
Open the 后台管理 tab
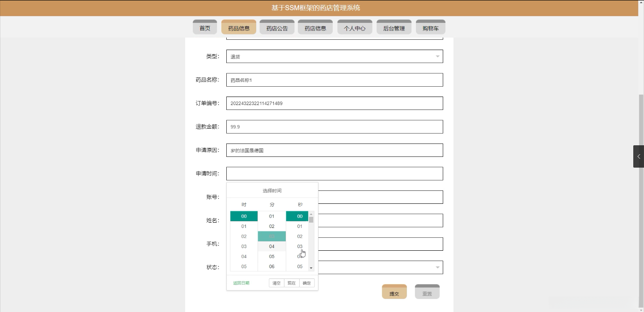point(394,27)
